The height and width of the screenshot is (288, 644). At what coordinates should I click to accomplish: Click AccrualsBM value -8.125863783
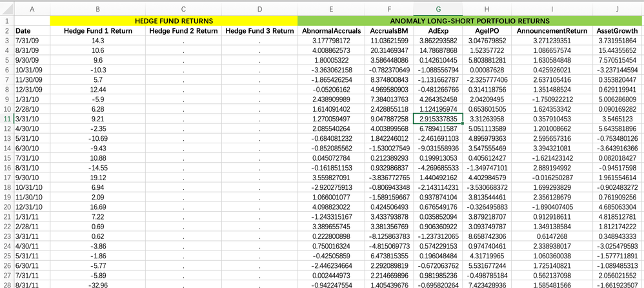(x=389, y=235)
